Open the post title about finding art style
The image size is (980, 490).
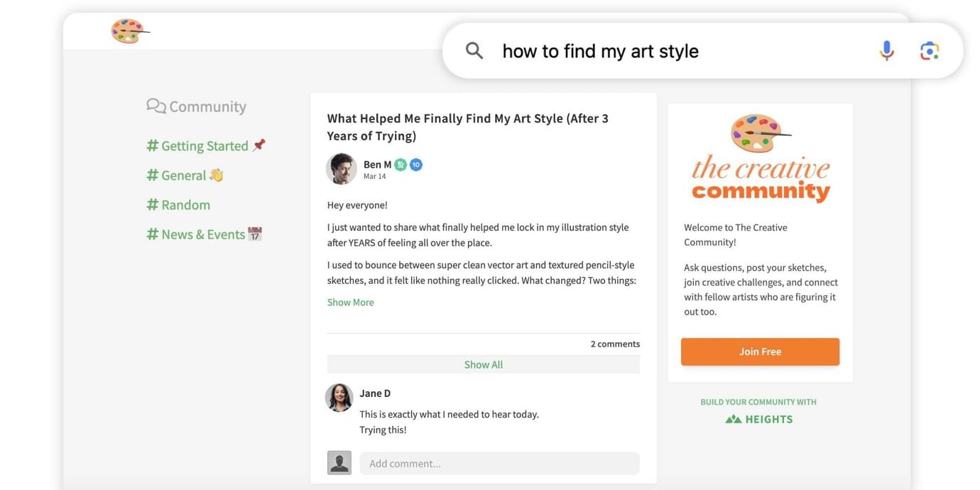tap(467, 127)
